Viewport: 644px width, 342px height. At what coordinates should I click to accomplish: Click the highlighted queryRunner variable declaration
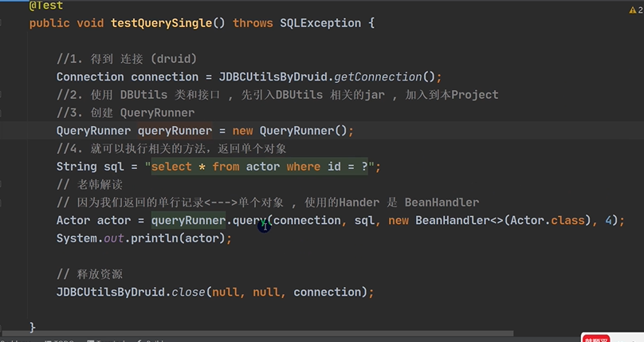click(175, 131)
